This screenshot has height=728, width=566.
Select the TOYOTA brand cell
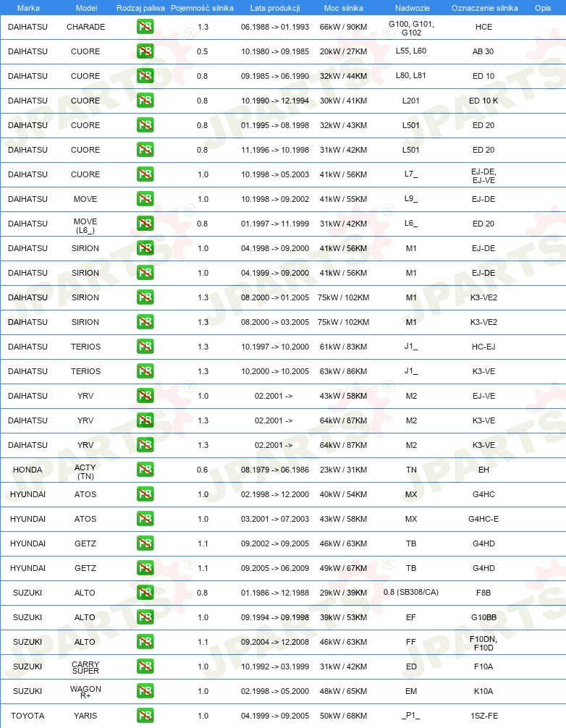[x=28, y=716]
